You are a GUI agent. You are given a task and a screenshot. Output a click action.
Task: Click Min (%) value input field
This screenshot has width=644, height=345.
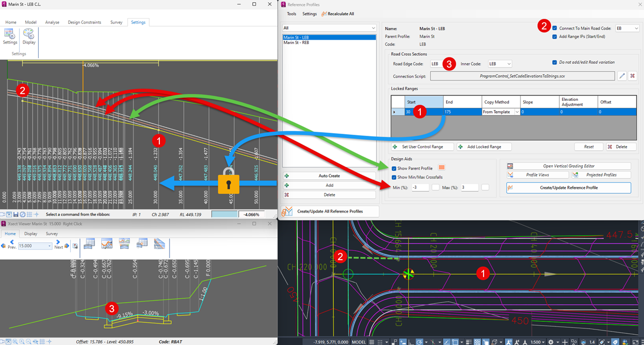pyautogui.click(x=420, y=187)
